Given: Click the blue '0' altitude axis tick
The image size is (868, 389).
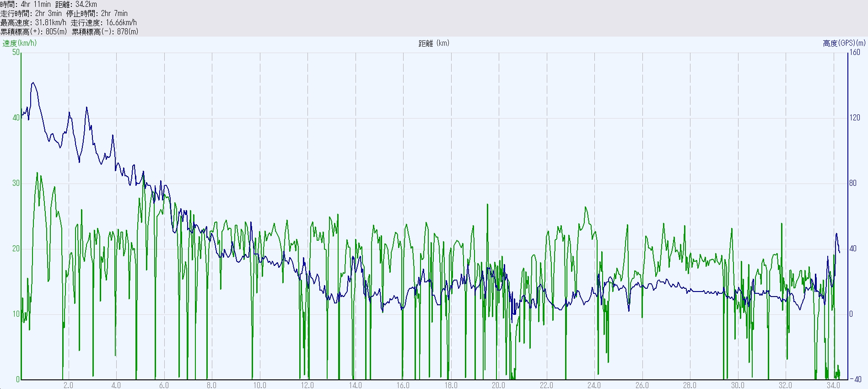Looking at the screenshot, I should coord(851,314).
